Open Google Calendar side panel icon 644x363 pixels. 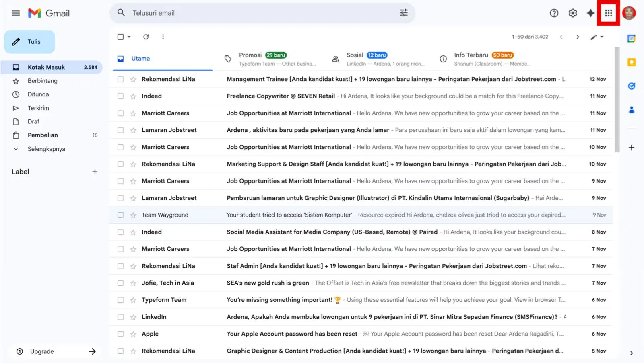(x=632, y=39)
